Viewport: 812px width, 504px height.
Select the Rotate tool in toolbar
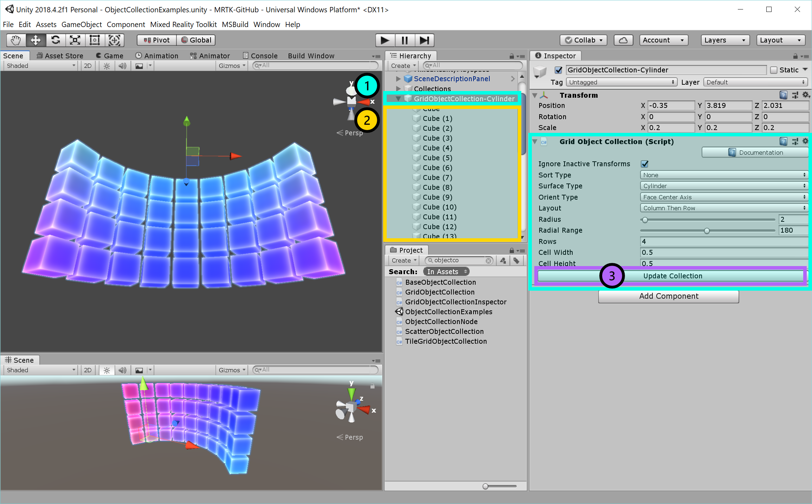click(x=55, y=40)
